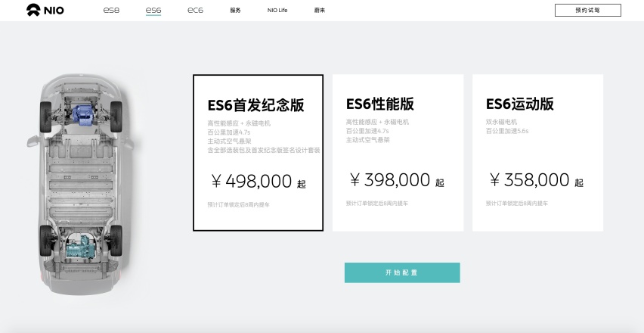The height and width of the screenshot is (333, 644).
Task: Open the ec6 model page
Action: (195, 10)
